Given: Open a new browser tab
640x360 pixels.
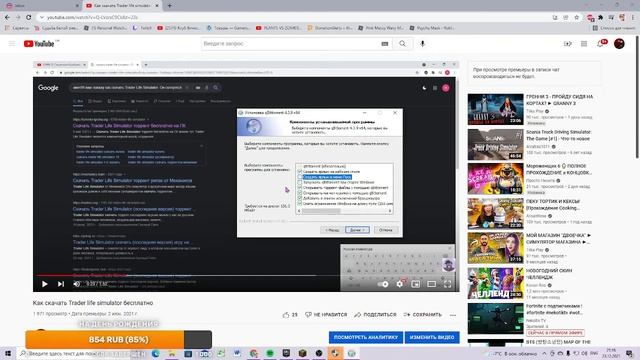Looking at the screenshot, I should coord(169,6).
